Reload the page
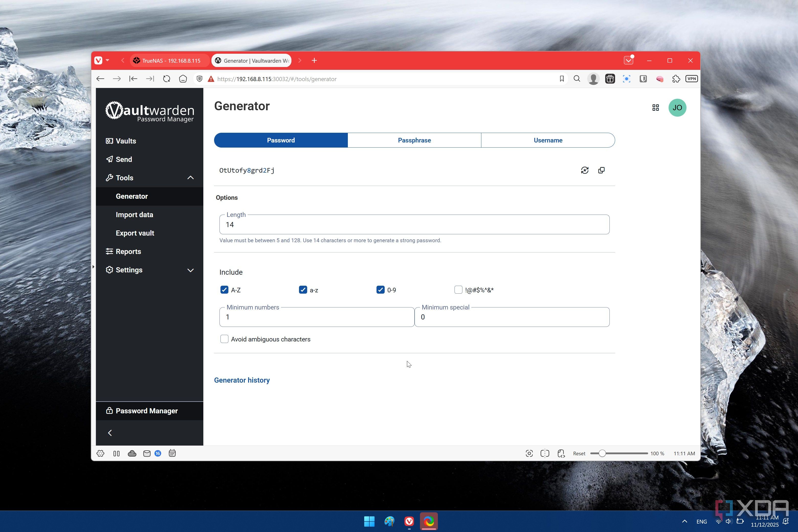 [x=166, y=79]
